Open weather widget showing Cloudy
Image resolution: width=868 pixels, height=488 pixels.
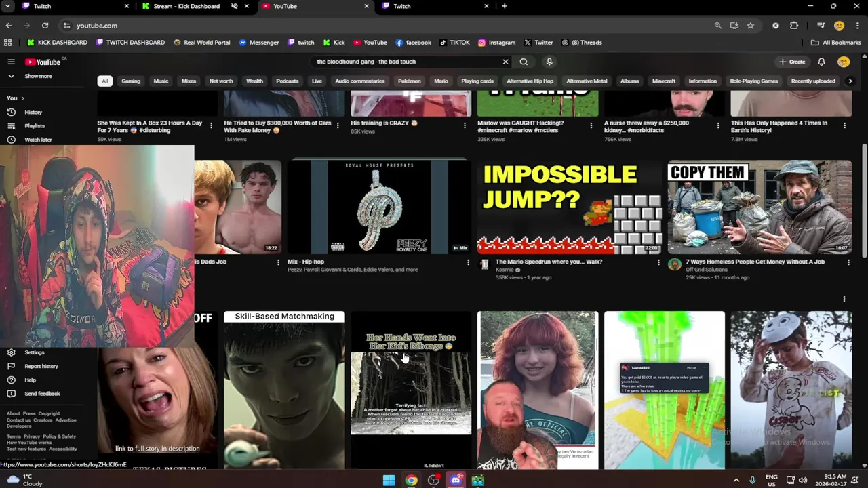pyautogui.click(x=24, y=480)
